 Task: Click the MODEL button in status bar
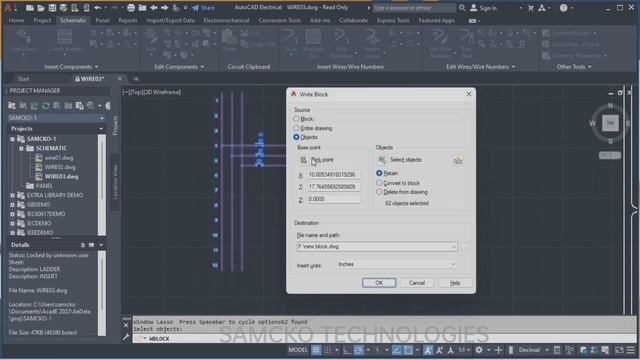[x=298, y=350]
